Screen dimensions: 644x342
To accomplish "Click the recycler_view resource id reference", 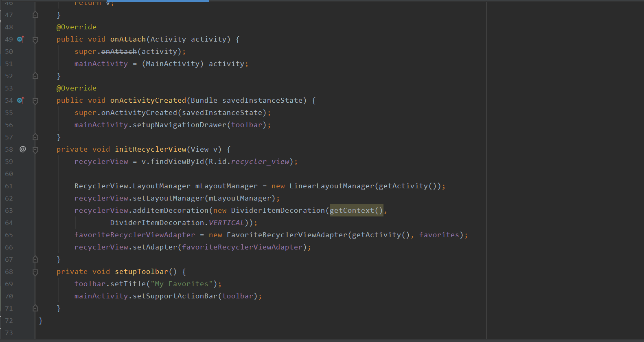I will [x=260, y=161].
